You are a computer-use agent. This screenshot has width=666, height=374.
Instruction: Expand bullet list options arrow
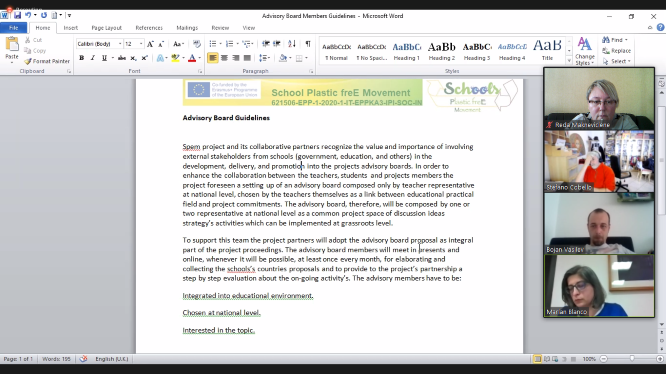coord(220,44)
